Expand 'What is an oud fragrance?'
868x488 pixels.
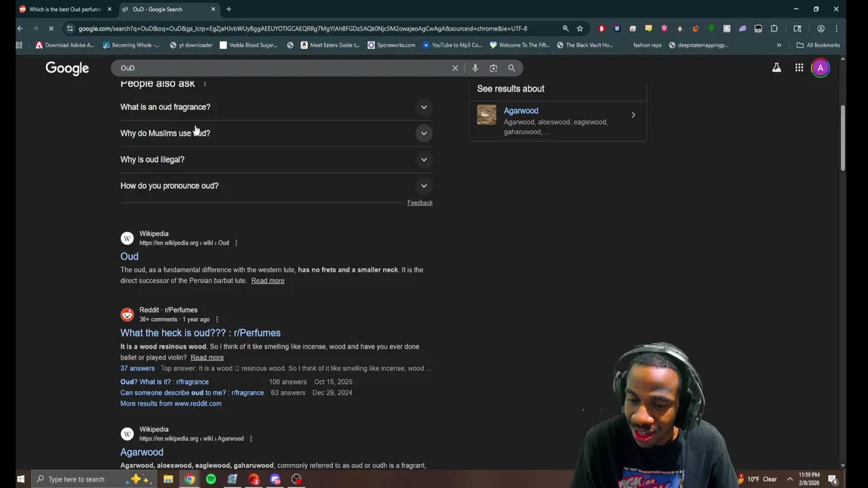276,107
